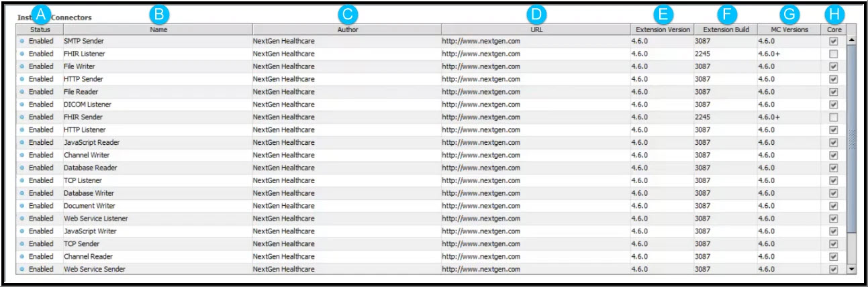
Task: Click the scrollbar down arrow
Action: click(x=852, y=269)
